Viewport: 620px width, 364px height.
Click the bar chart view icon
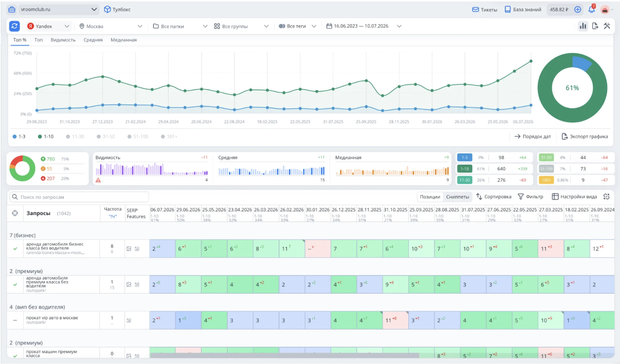point(583,26)
